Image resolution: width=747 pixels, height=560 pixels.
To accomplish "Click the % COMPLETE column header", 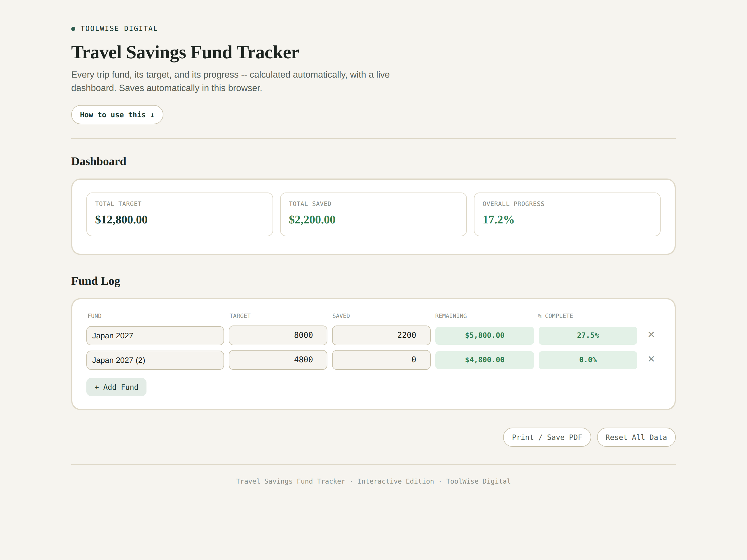I will [x=555, y=316].
